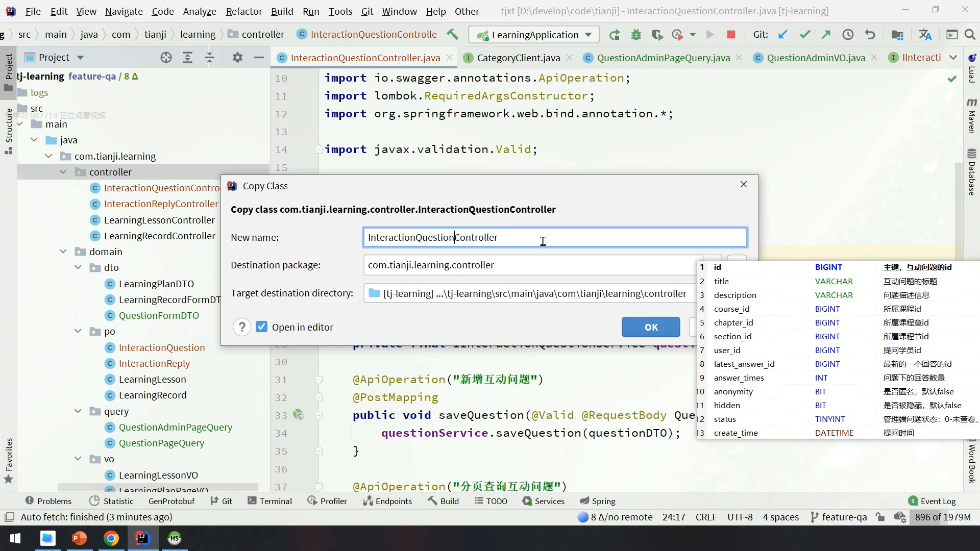Click the Debug bug icon in toolbar

click(636, 35)
